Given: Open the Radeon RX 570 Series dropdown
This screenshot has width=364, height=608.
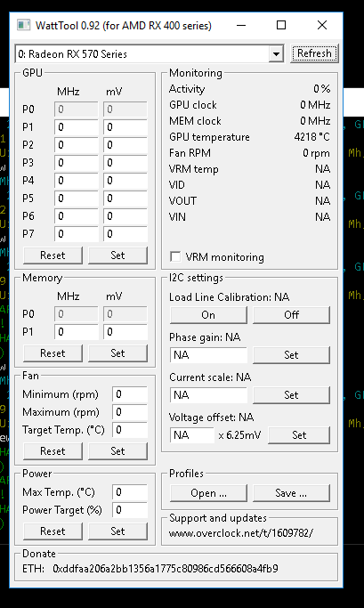Looking at the screenshot, I should pos(276,54).
